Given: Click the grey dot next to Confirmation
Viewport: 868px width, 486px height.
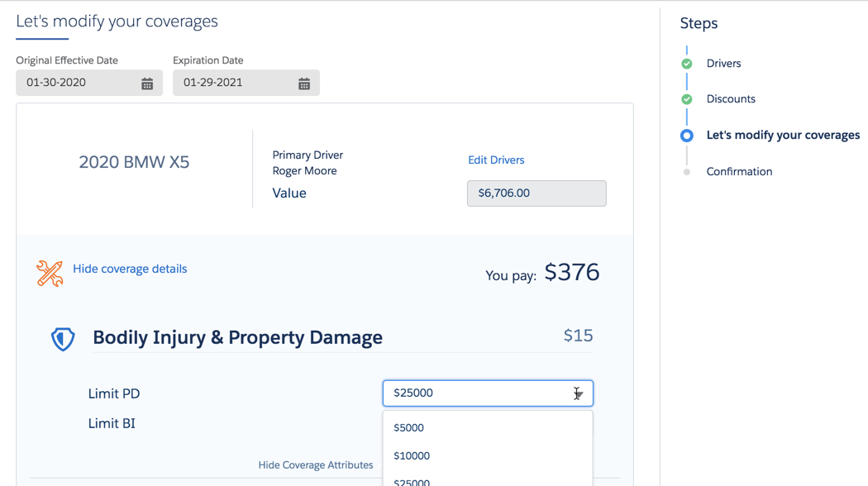Looking at the screenshot, I should coord(686,172).
